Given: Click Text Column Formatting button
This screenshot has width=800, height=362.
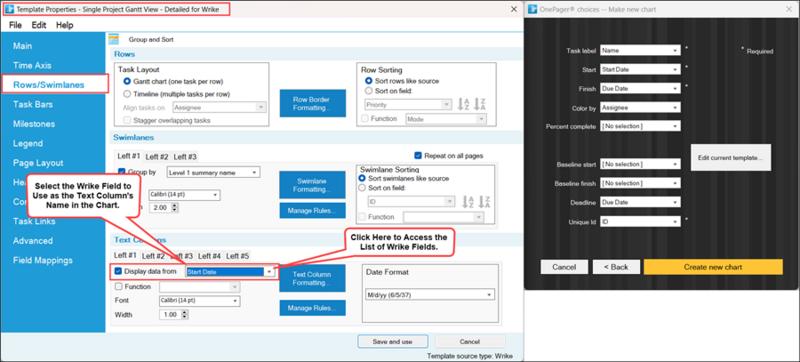Looking at the screenshot, I should pos(312,278).
